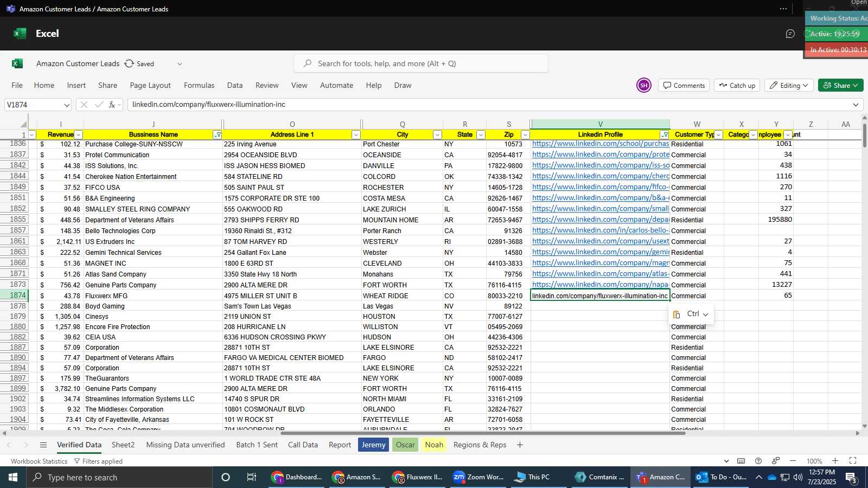
Task: Click the Share button
Action: pos(840,85)
